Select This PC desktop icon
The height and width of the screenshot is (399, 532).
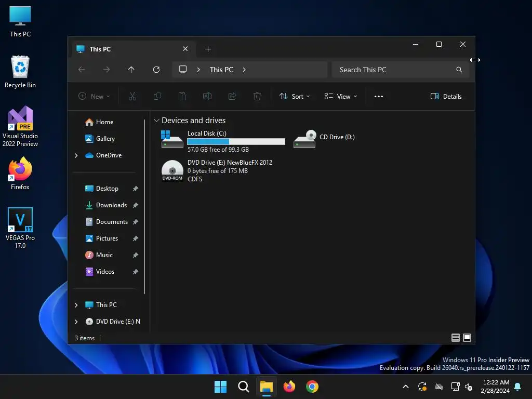click(x=20, y=21)
